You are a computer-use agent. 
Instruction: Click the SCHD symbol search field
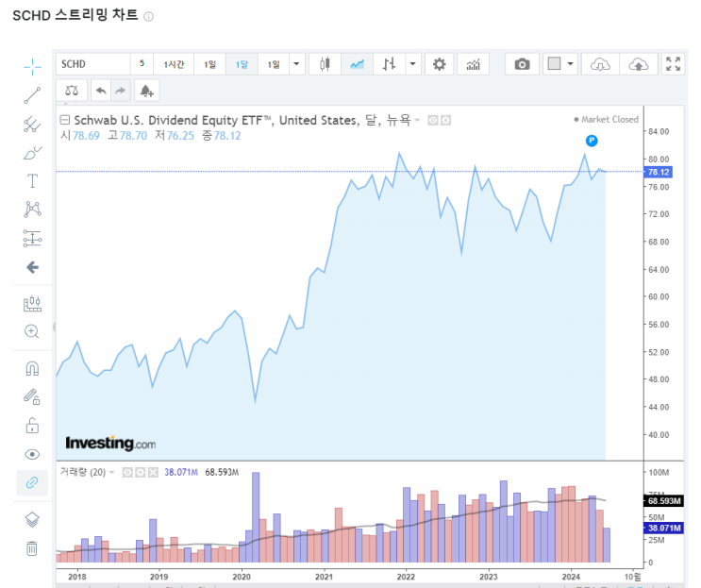(93, 64)
